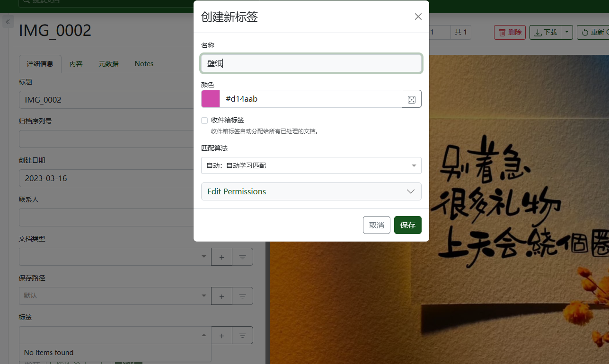609x364 pixels.
Task: Switch to the 详细信息 tab
Action: tap(40, 64)
